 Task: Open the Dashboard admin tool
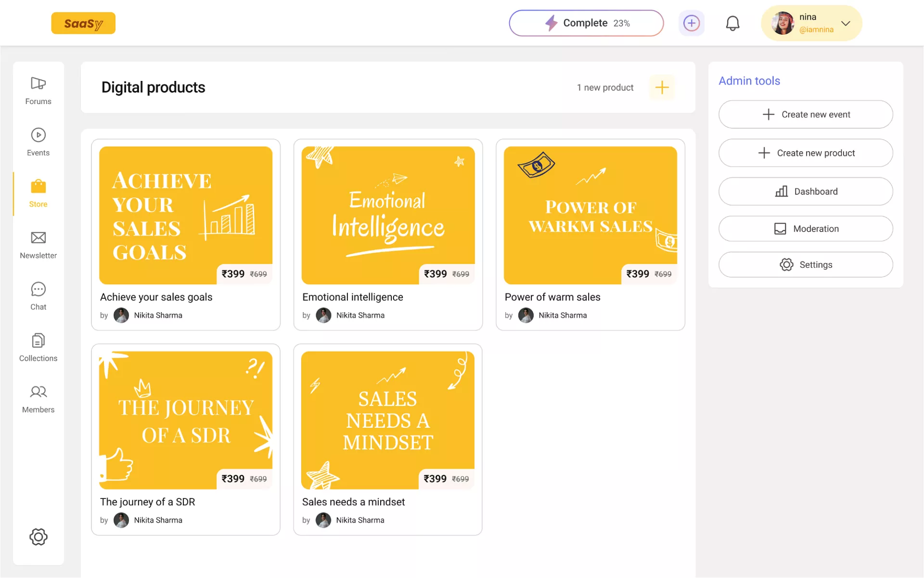click(x=806, y=191)
